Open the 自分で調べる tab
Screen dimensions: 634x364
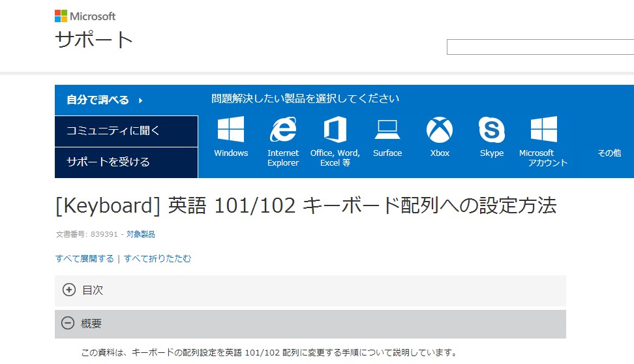pyautogui.click(x=126, y=100)
